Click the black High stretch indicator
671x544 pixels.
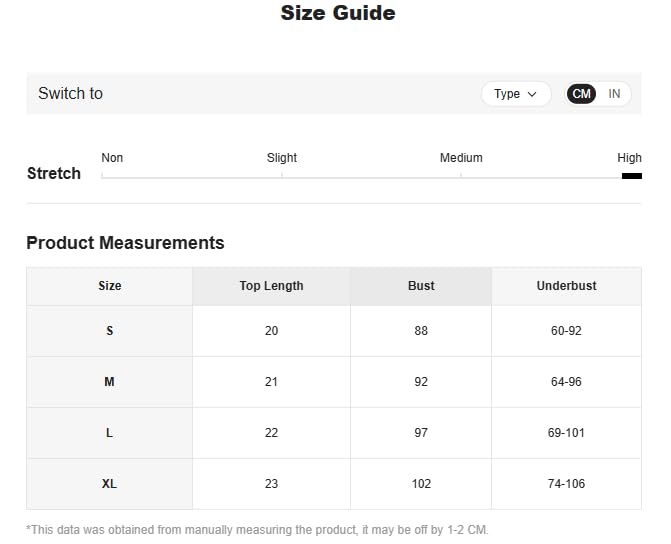(x=631, y=176)
